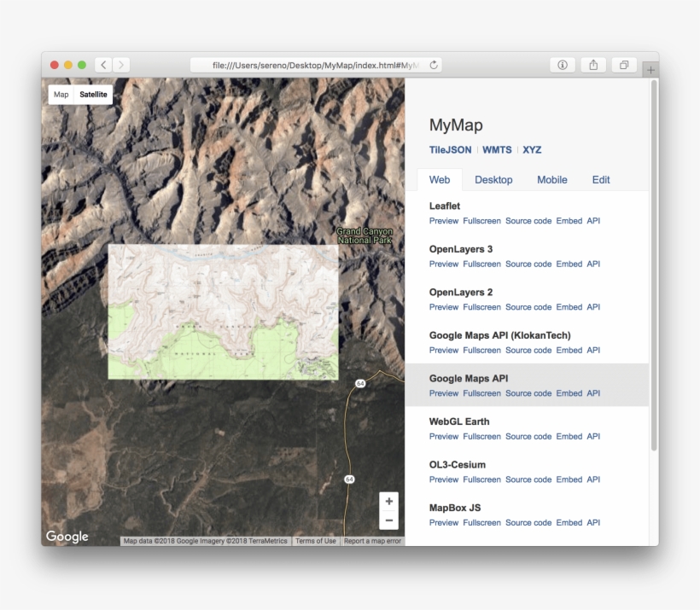Open OpenLayers 2 Embed link
The height and width of the screenshot is (610, 700).
pyautogui.click(x=569, y=307)
